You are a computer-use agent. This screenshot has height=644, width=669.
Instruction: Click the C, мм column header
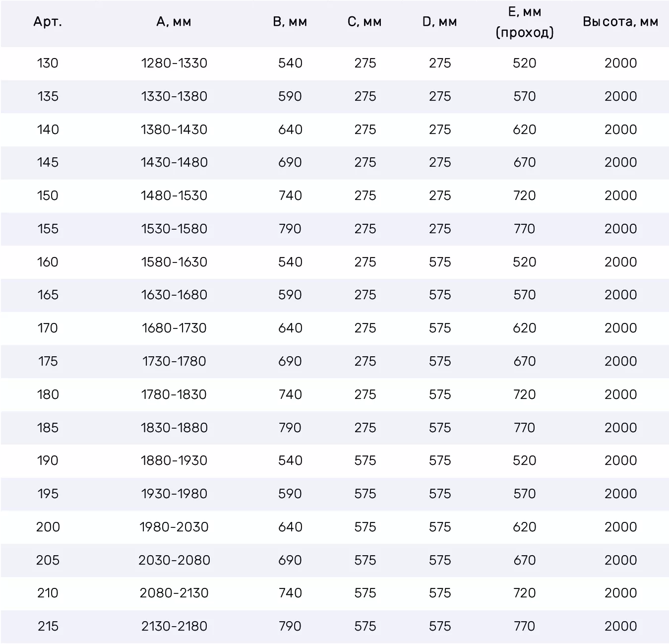(x=365, y=22)
